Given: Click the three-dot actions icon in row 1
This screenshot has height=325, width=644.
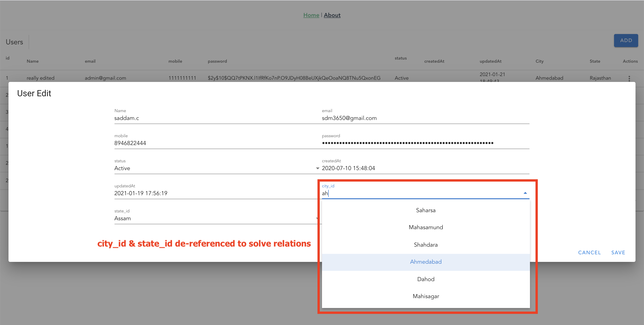Looking at the screenshot, I should [629, 78].
